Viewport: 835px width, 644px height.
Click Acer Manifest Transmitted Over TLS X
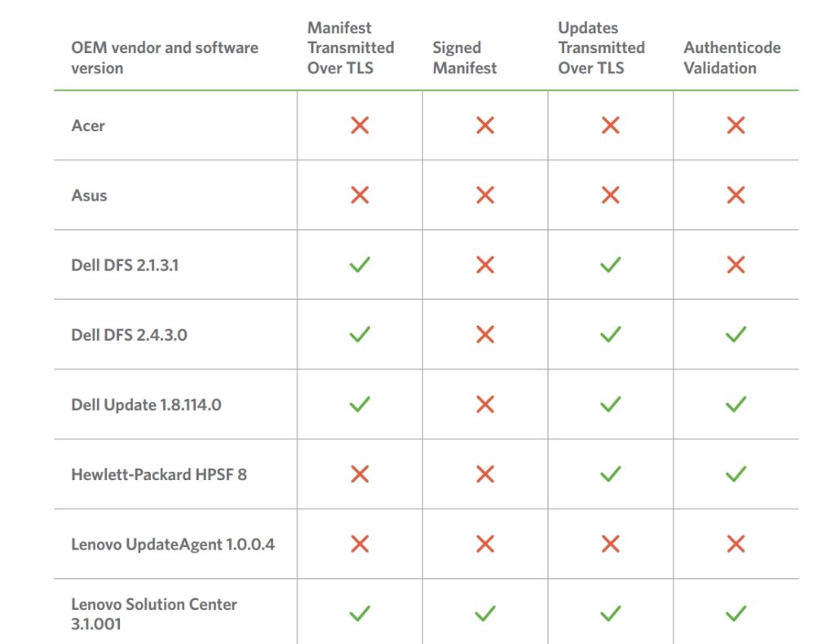[360, 125]
